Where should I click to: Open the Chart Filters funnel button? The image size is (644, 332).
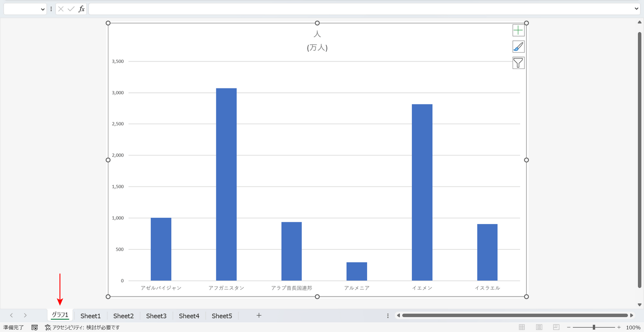click(x=518, y=63)
